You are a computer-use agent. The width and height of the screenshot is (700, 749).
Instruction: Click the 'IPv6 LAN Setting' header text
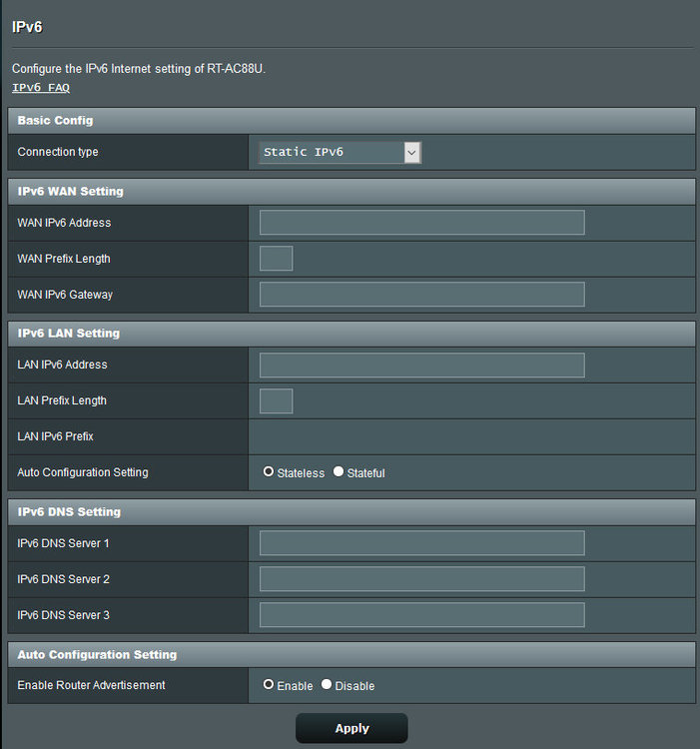coord(69,334)
